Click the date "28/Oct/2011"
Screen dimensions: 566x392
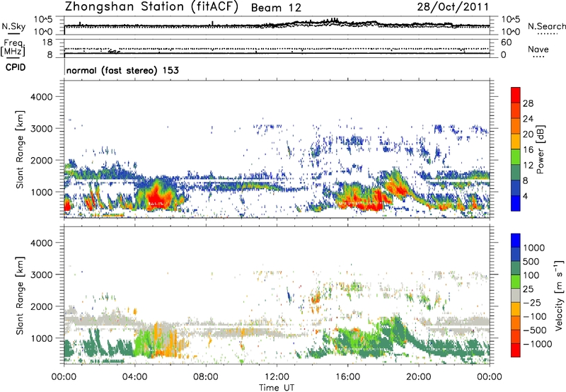click(453, 7)
